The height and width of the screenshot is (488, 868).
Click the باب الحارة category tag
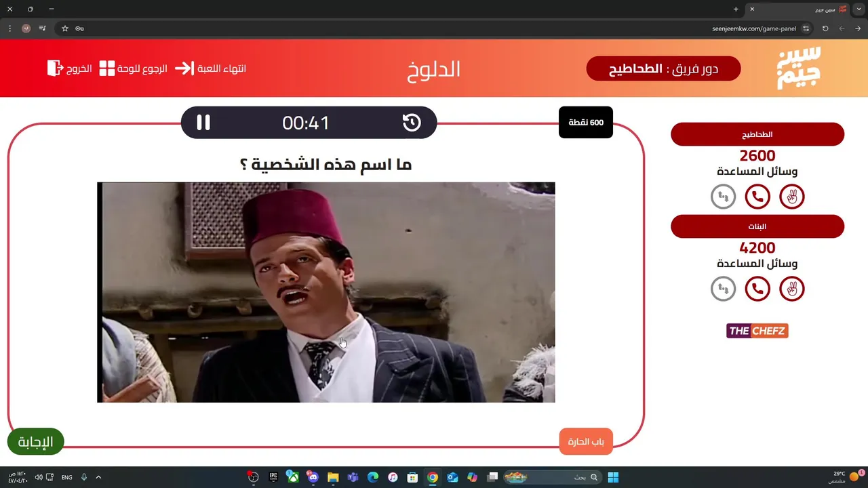(x=586, y=442)
